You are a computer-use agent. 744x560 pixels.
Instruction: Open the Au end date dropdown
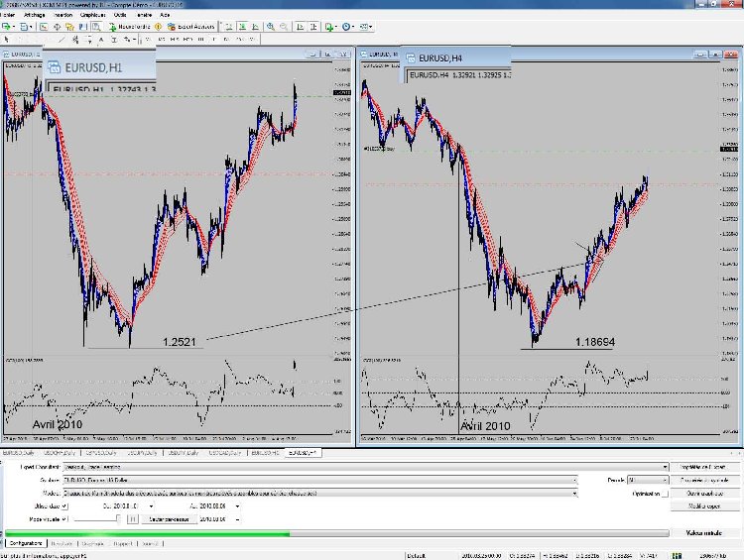pos(237,505)
